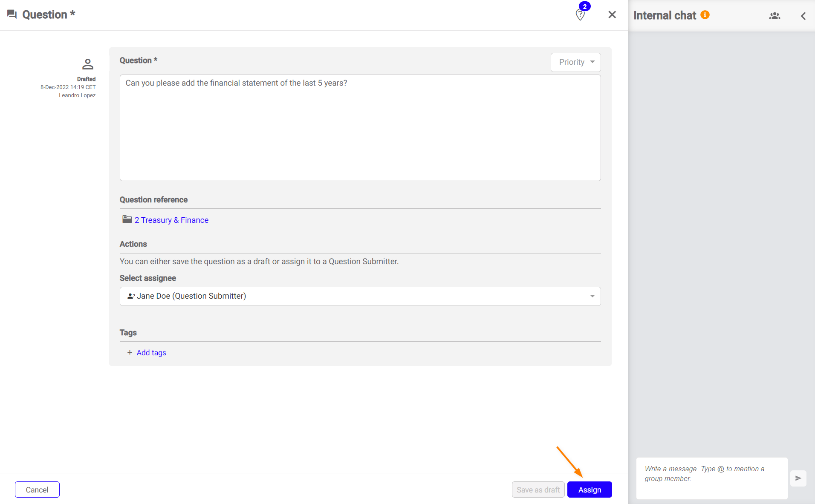The height and width of the screenshot is (504, 815).
Task: Click the Save as draft button
Action: pyautogui.click(x=538, y=490)
